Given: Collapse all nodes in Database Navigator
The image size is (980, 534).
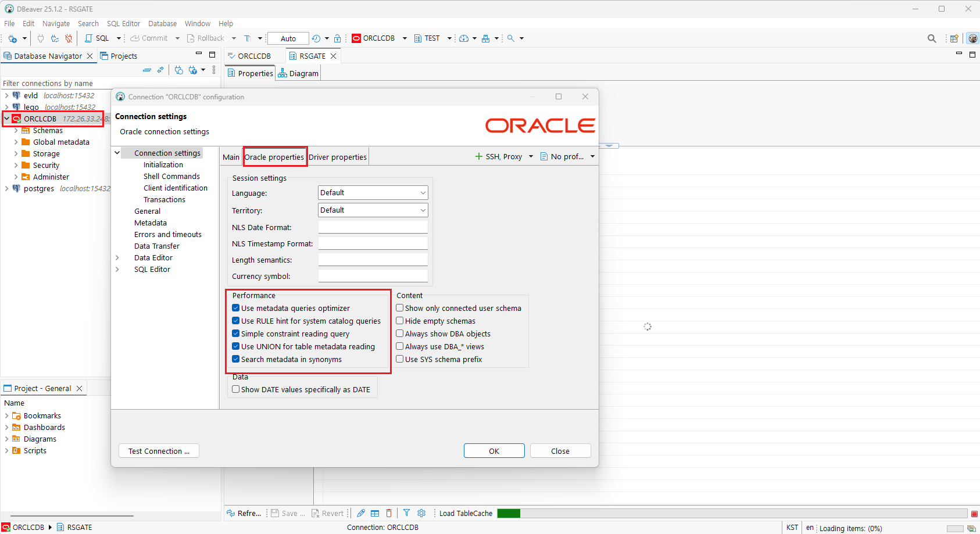Looking at the screenshot, I should (147, 70).
